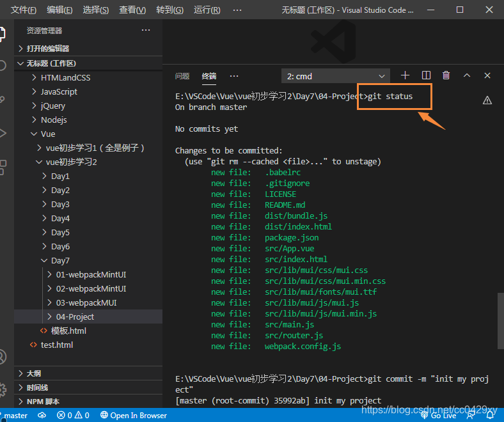Collapse the Vue folder
The image size is (504, 422).
click(x=88, y=134)
